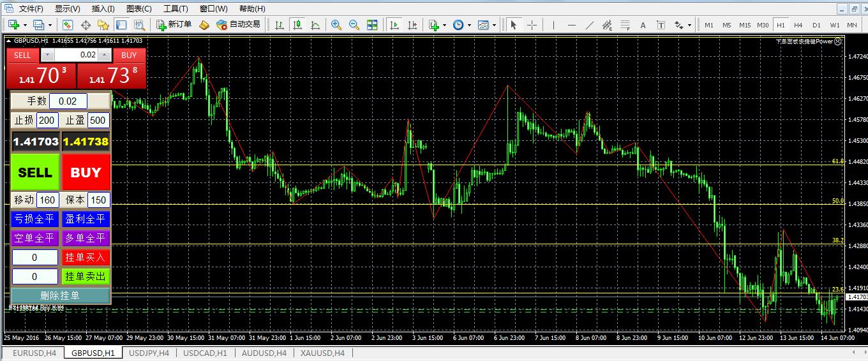The height and width of the screenshot is (361, 868).
Task: Expand the Periods dropdown arrow
Action: [469, 25]
